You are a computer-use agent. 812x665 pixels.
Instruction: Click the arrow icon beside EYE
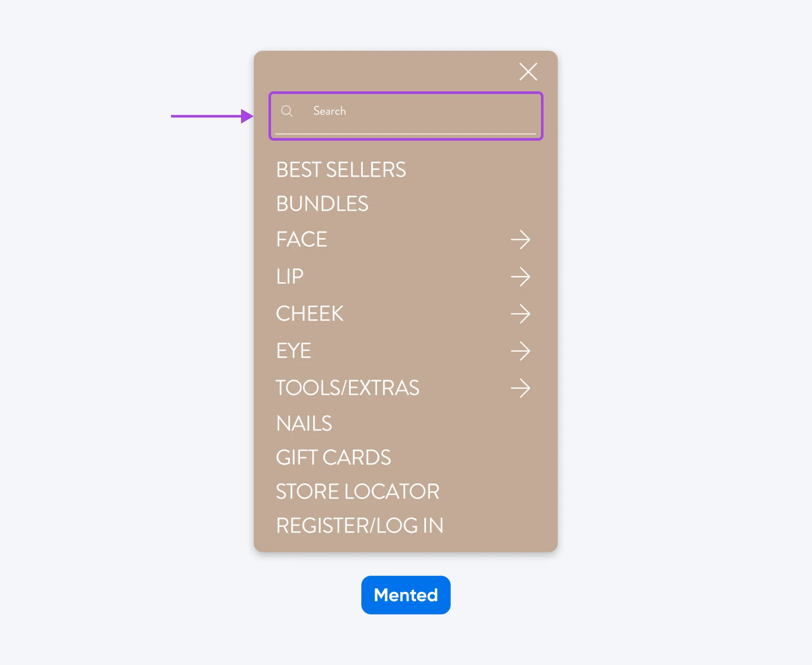(x=521, y=351)
